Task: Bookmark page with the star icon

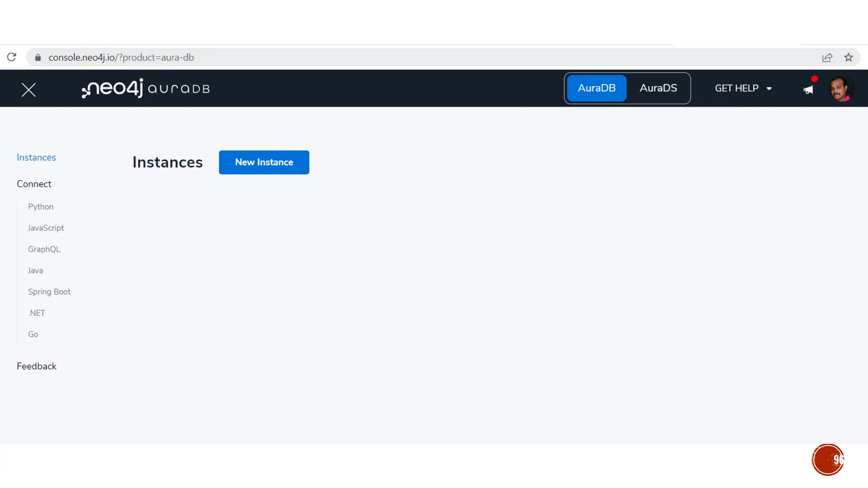Action: (x=848, y=58)
